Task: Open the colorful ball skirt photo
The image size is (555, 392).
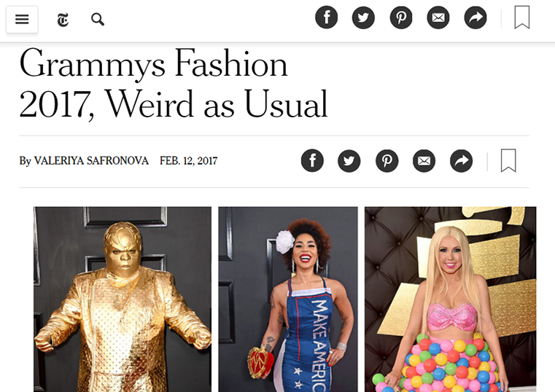Action: click(451, 299)
